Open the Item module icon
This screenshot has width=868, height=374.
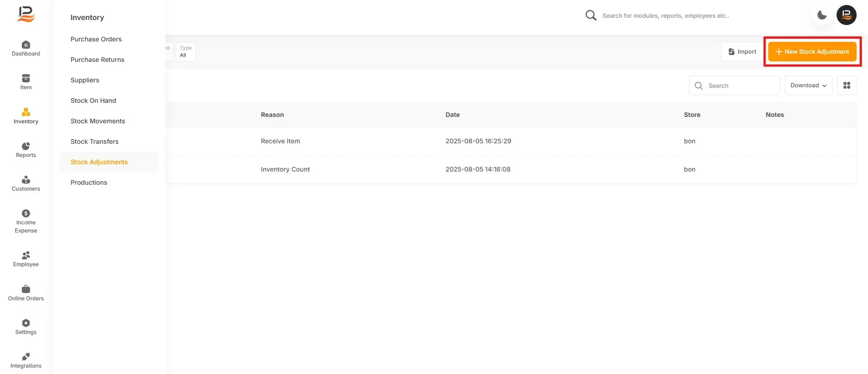[26, 78]
